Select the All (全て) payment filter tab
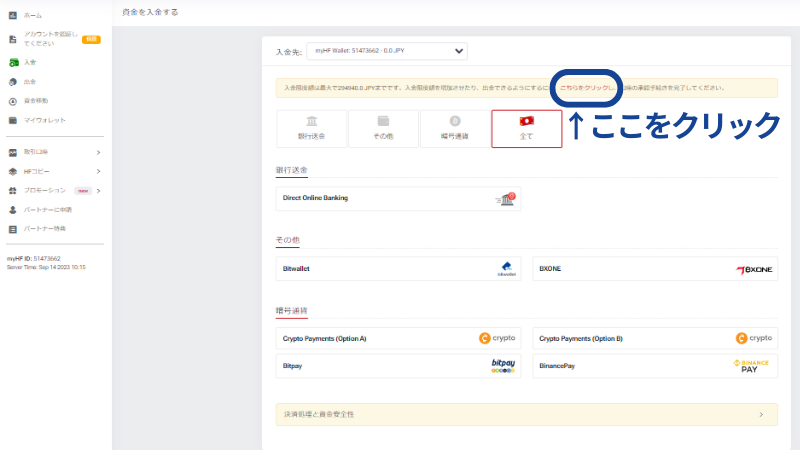 (526, 128)
